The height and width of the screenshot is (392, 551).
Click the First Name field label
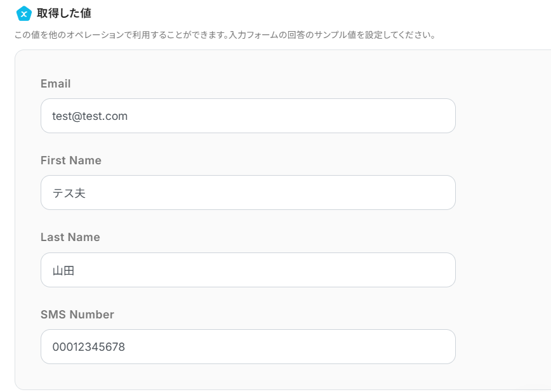click(70, 160)
